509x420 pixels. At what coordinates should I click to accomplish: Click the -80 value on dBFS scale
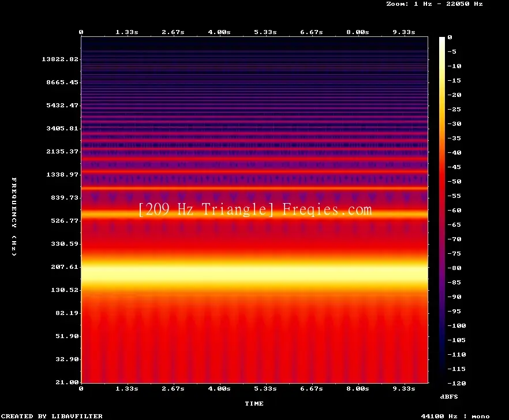point(454,268)
